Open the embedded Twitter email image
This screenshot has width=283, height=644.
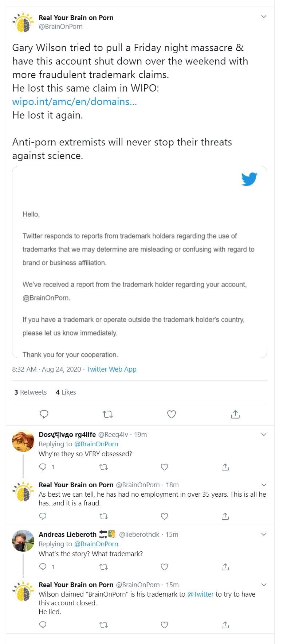(x=139, y=262)
